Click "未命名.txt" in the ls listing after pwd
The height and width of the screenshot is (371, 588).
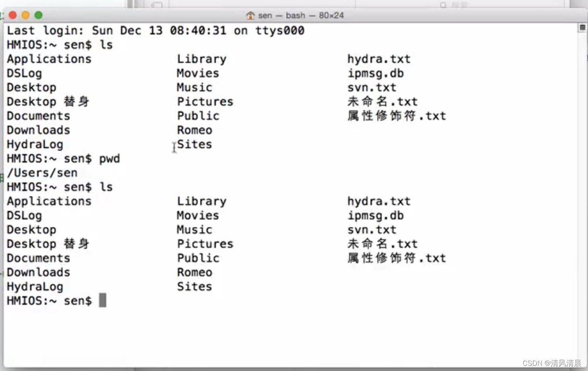383,244
